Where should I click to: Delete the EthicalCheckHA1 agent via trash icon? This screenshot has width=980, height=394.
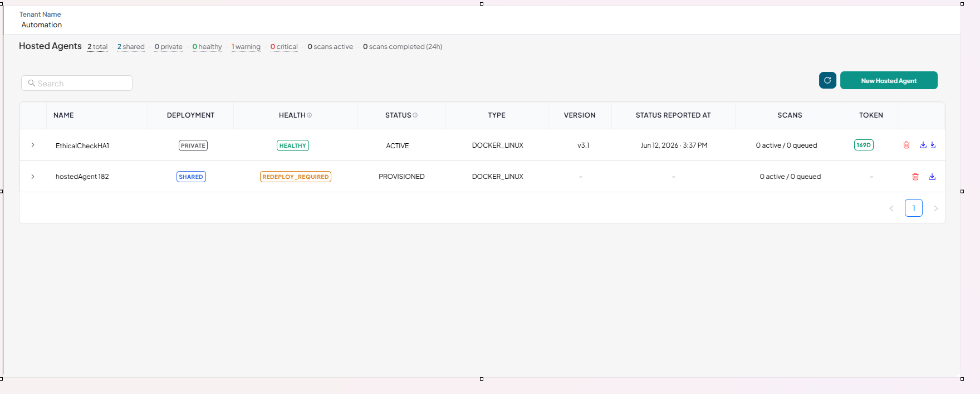point(906,145)
